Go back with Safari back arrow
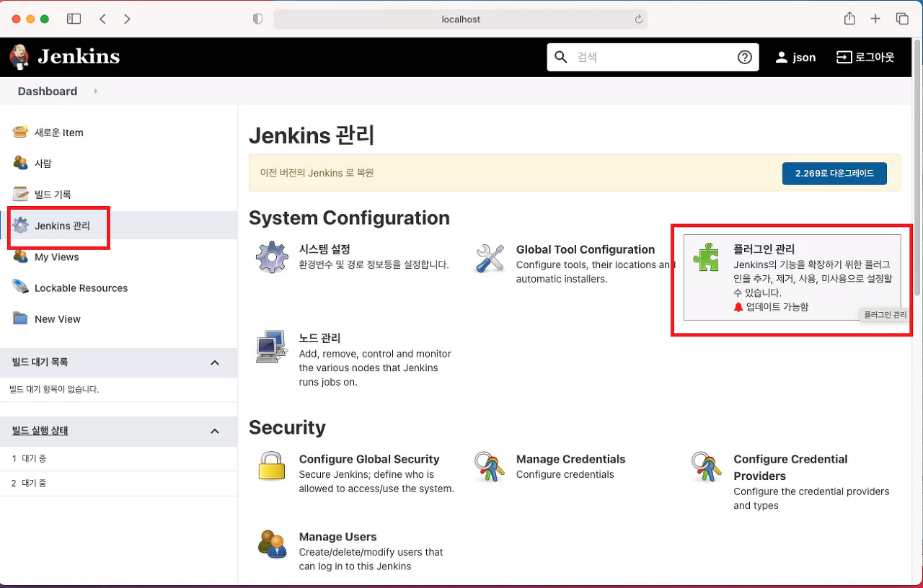The image size is (923, 588). 102,19
